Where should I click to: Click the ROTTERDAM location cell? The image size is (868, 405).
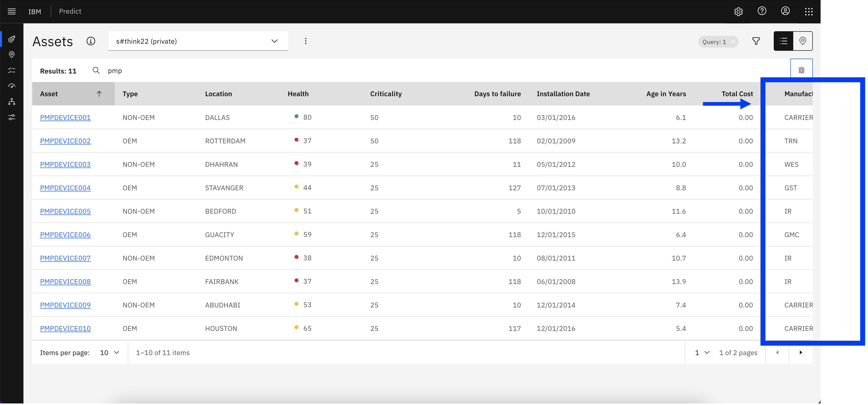click(225, 141)
